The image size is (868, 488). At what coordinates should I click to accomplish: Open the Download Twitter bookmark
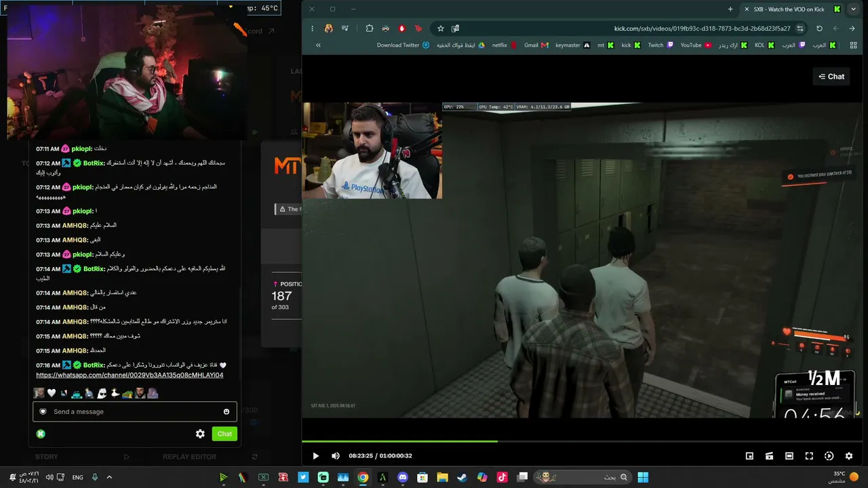[x=403, y=45]
